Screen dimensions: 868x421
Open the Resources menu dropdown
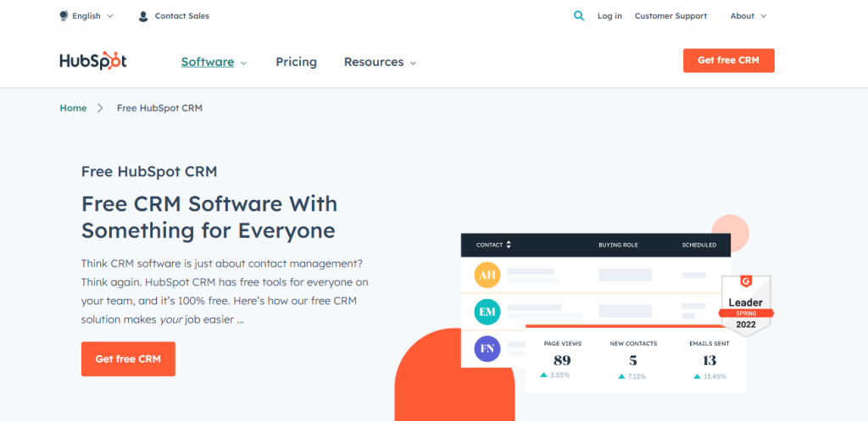(380, 62)
